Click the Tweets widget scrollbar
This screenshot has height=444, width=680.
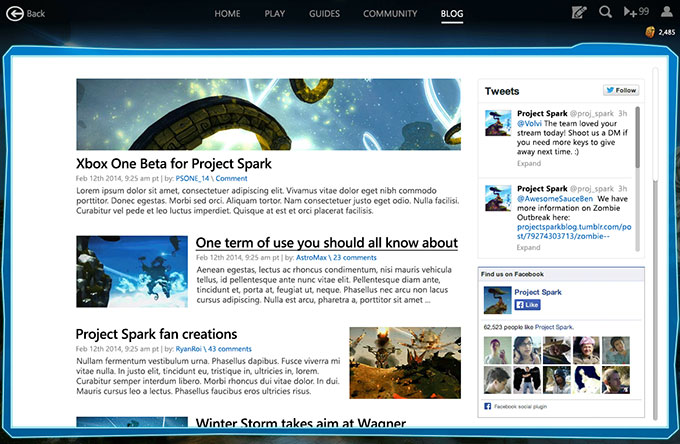click(x=638, y=137)
